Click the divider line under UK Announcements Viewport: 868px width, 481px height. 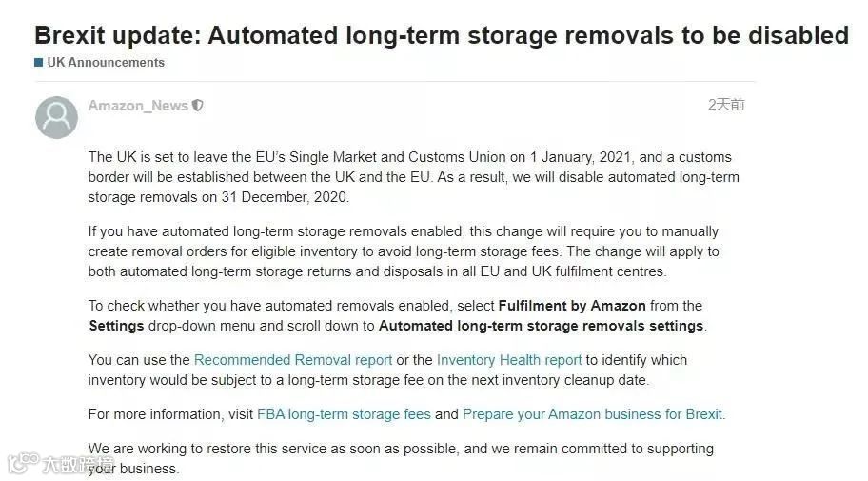[x=395, y=82]
